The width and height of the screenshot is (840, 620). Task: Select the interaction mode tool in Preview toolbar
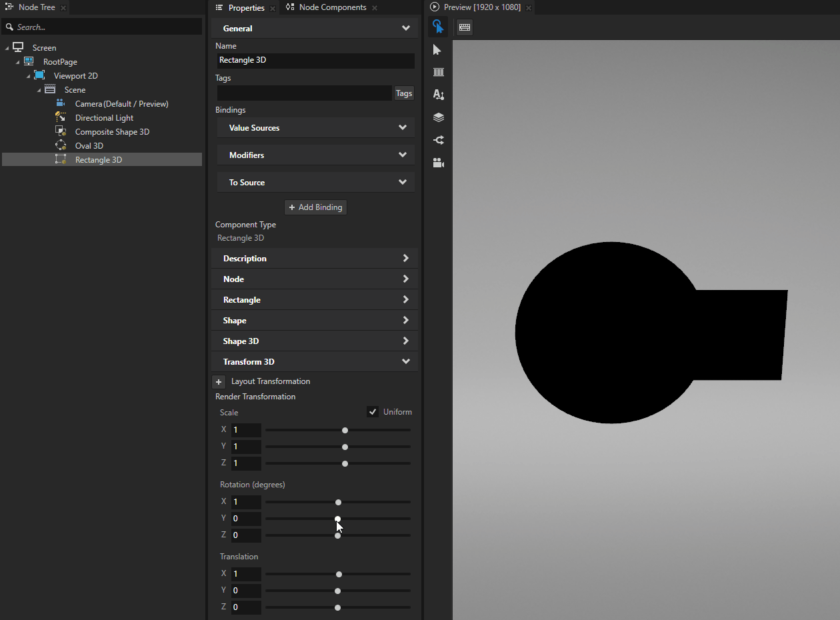pos(438,27)
